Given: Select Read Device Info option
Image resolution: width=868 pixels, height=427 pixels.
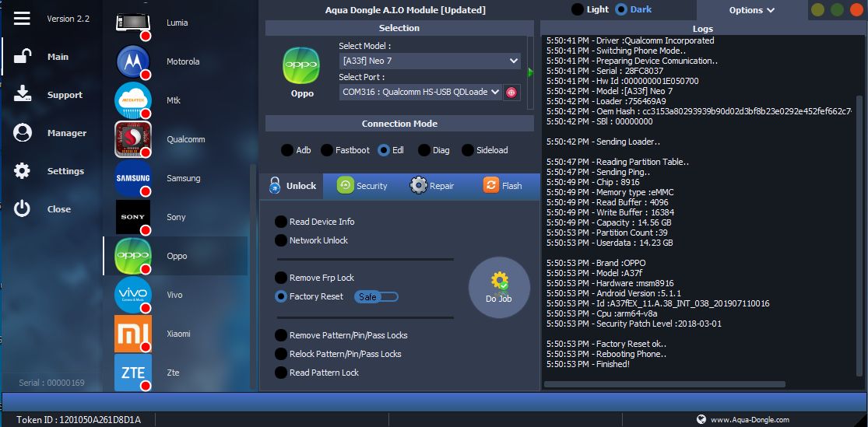Looking at the screenshot, I should [315, 222].
